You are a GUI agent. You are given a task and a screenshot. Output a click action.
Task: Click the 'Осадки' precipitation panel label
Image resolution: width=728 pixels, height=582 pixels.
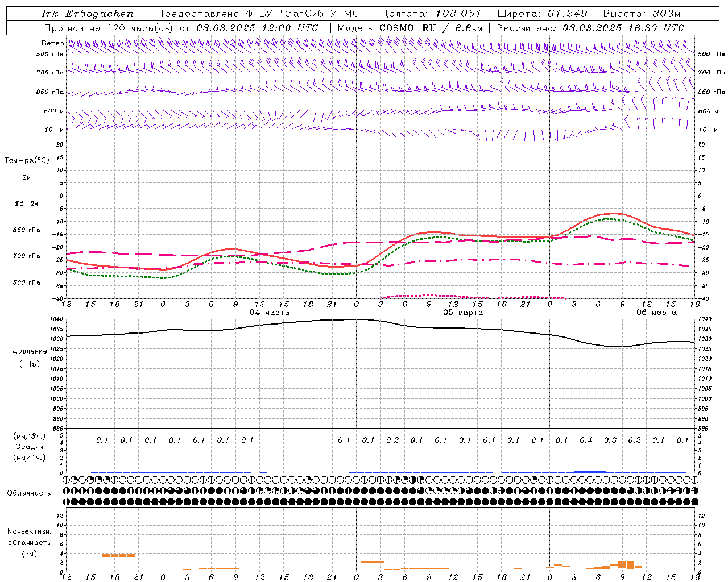click(x=29, y=447)
